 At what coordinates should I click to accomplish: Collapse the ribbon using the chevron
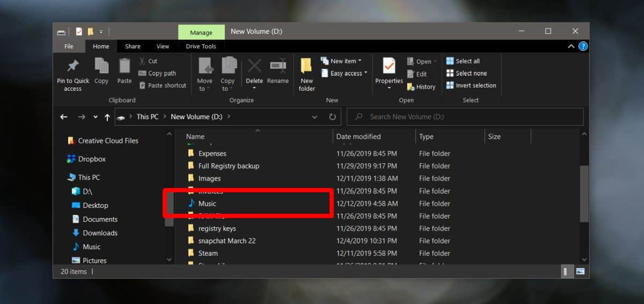(x=571, y=47)
